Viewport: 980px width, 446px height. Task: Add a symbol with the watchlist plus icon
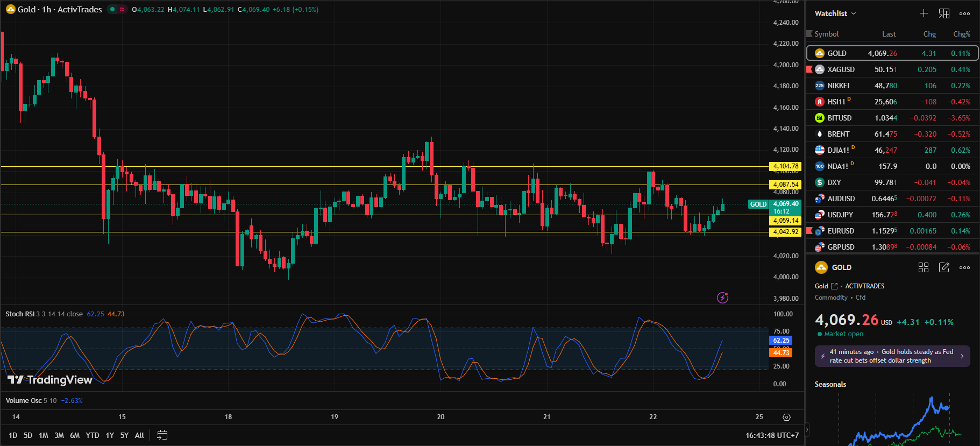click(924, 13)
